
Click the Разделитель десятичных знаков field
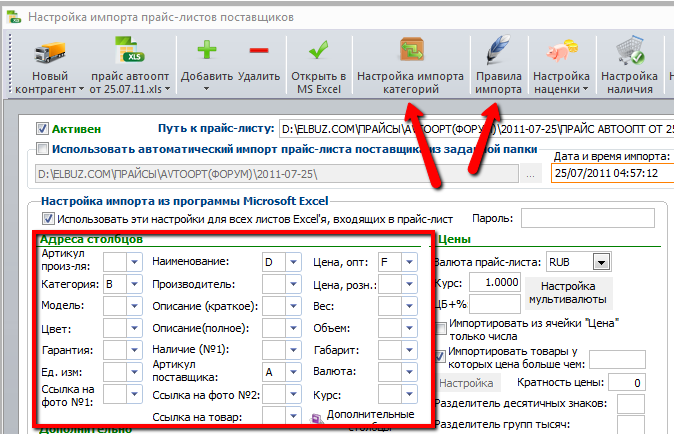[631, 403]
